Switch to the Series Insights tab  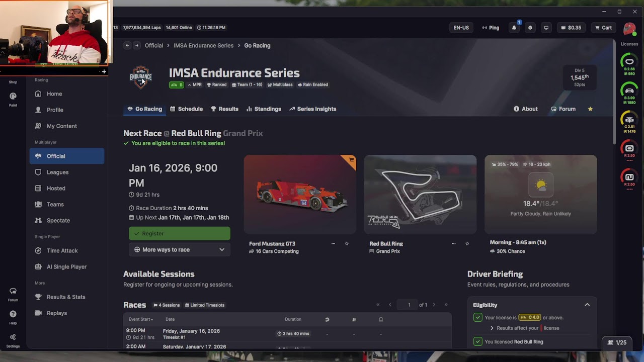pyautogui.click(x=312, y=109)
